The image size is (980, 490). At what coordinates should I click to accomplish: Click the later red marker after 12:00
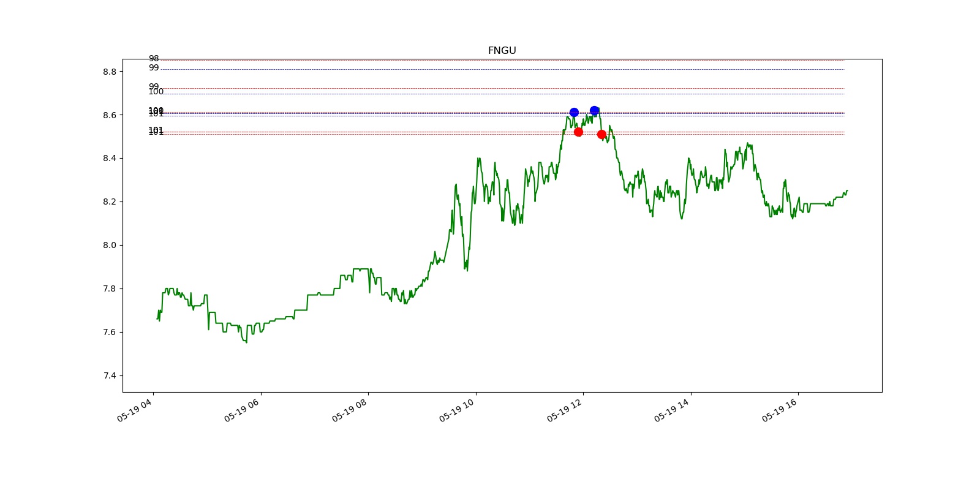(601, 134)
